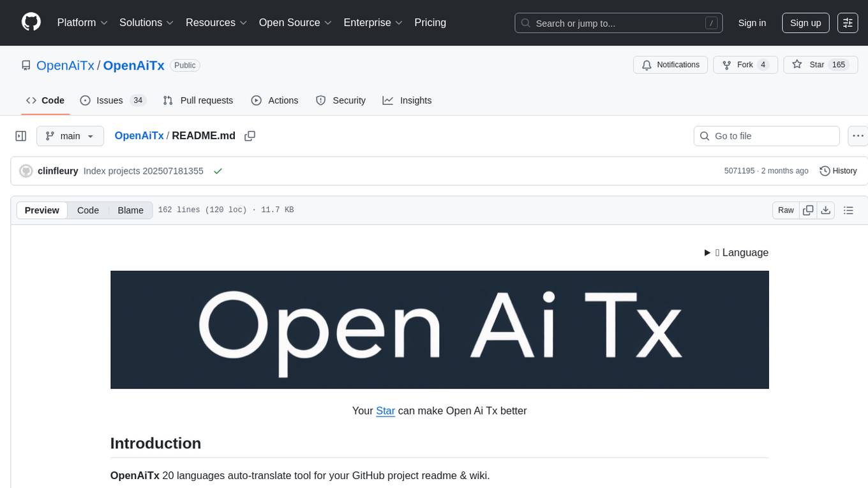This screenshot has width=868, height=488.
Task: Copy raw file contents
Action: pyautogui.click(x=808, y=210)
